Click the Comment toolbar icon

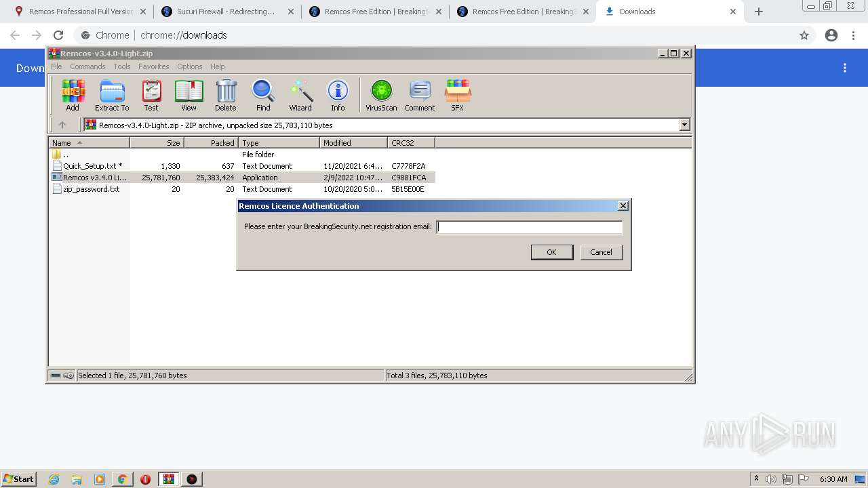pyautogui.click(x=420, y=95)
